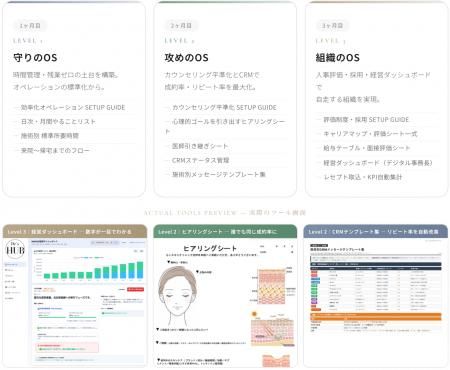Select the 攻めのOS card title

[186, 58]
